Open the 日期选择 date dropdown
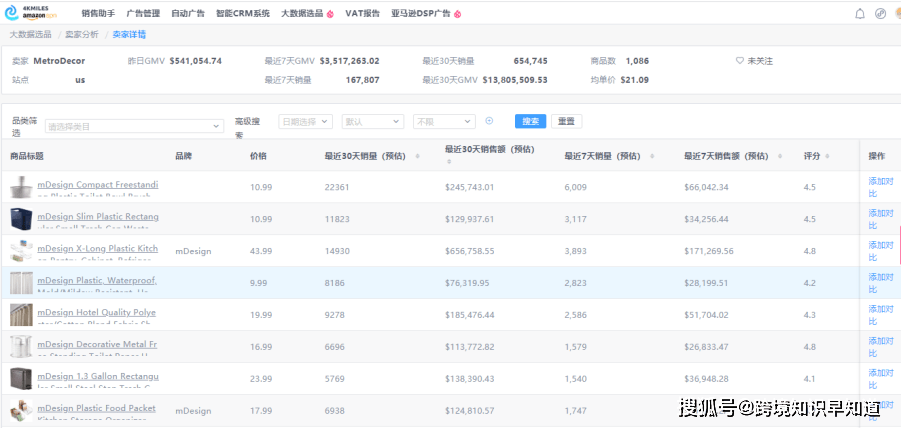The image size is (901, 428). 305,121
